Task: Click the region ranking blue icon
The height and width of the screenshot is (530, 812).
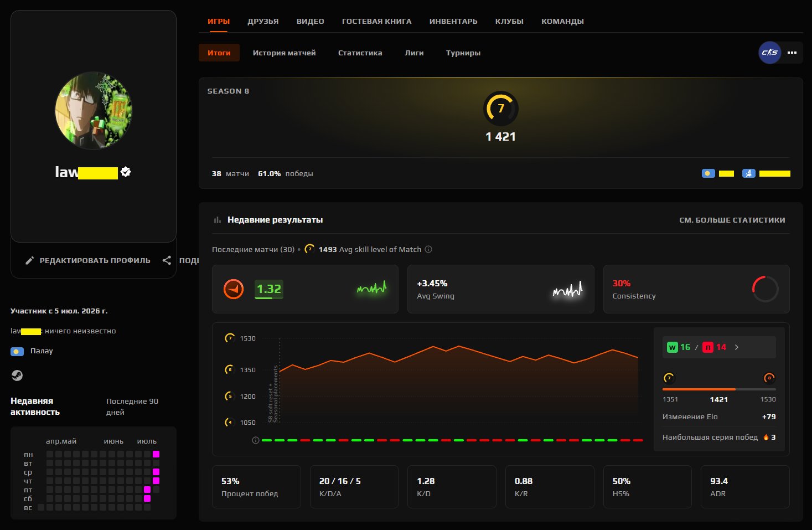Action: pyautogui.click(x=749, y=173)
